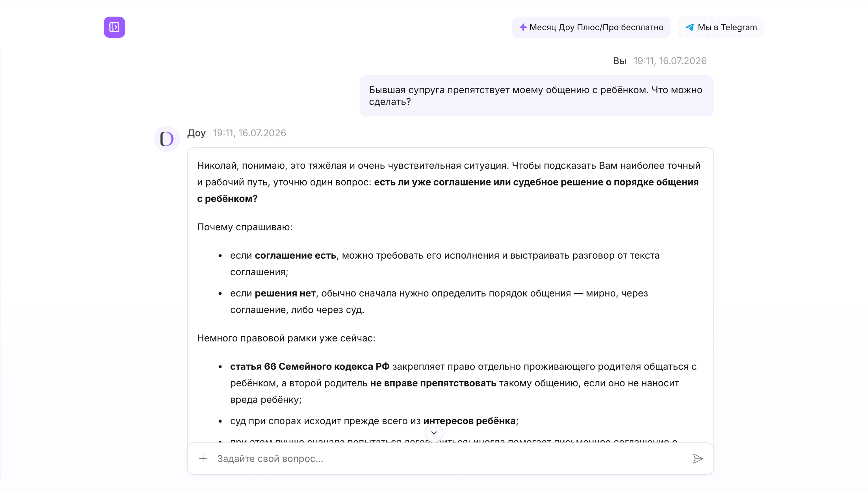Viewport: 868px width, 493px height.
Task: Send the message with the paper plane icon
Action: (x=698, y=459)
